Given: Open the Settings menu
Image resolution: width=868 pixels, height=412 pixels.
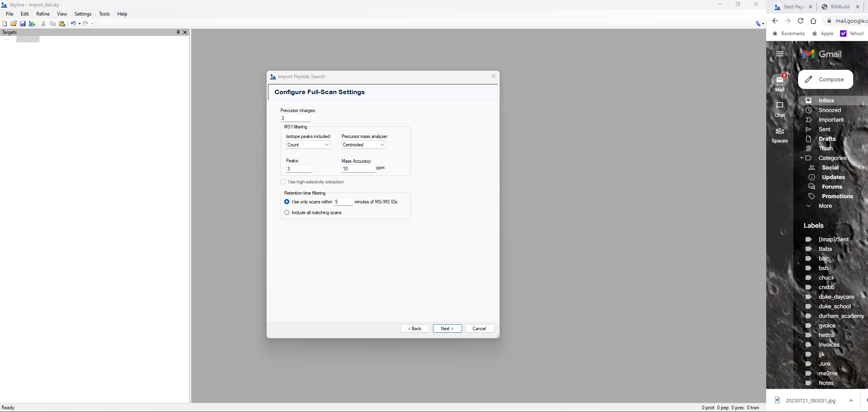Looking at the screenshot, I should point(83,14).
